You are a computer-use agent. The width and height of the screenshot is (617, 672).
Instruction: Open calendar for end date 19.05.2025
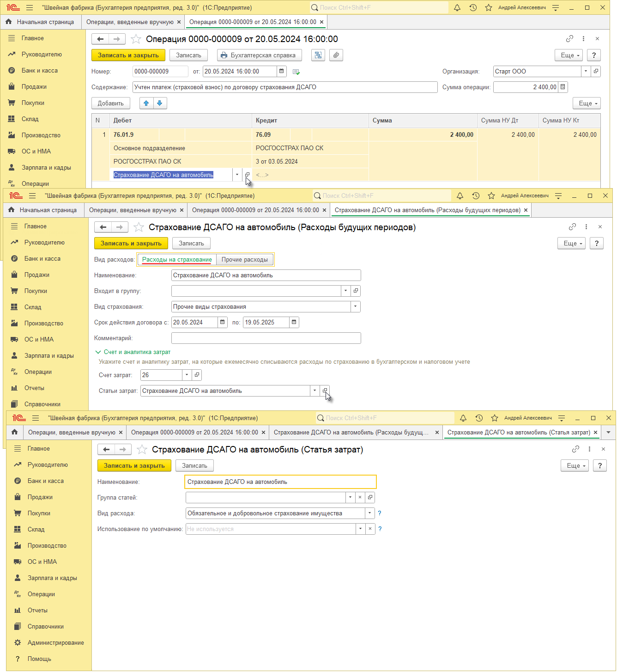pyautogui.click(x=294, y=322)
